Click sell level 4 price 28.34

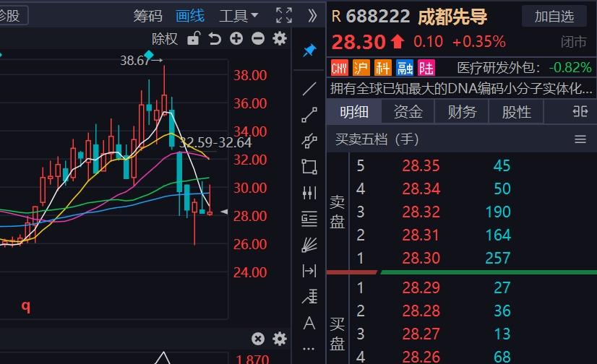[421, 188]
